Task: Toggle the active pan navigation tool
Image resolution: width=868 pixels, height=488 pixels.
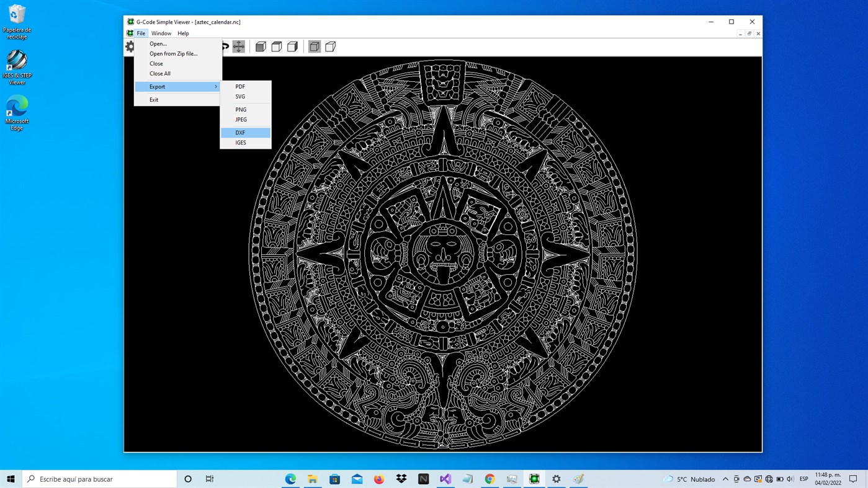Action: pyautogui.click(x=238, y=46)
